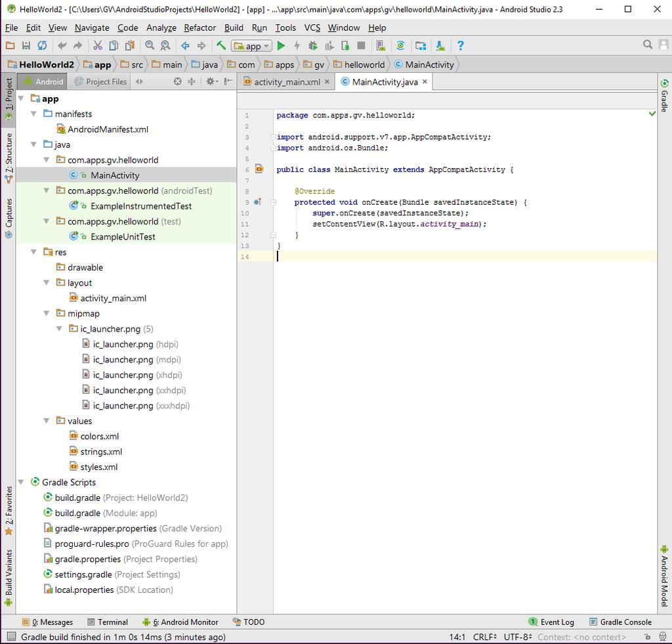Screen dimensions: 672x644
Task: Toggle tool window buttons via bottom-left corner icon
Action: tap(12, 636)
